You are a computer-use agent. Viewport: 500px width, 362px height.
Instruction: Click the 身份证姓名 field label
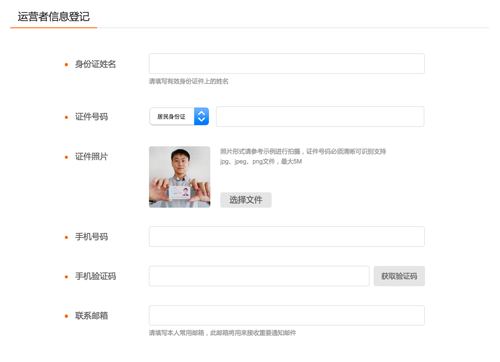(x=95, y=64)
